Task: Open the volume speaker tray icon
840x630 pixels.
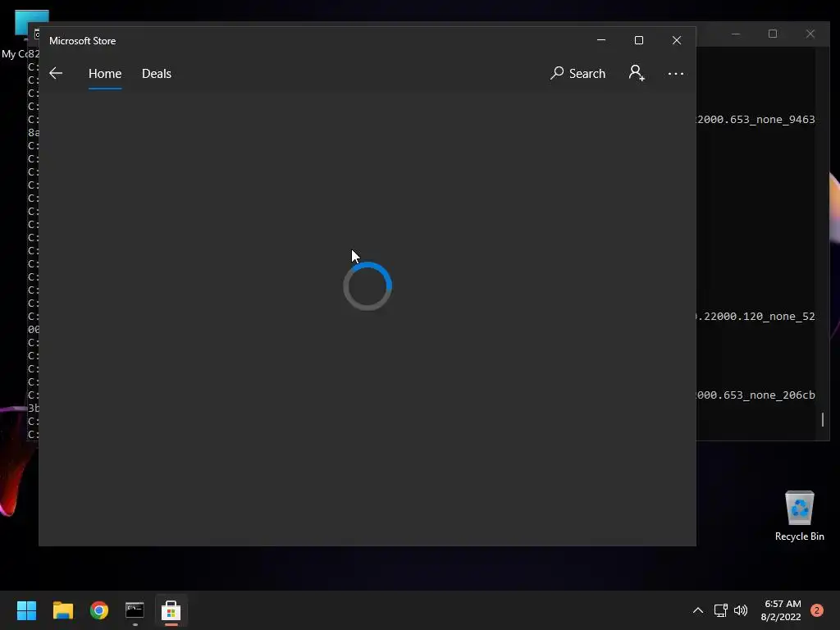Action: tap(741, 610)
